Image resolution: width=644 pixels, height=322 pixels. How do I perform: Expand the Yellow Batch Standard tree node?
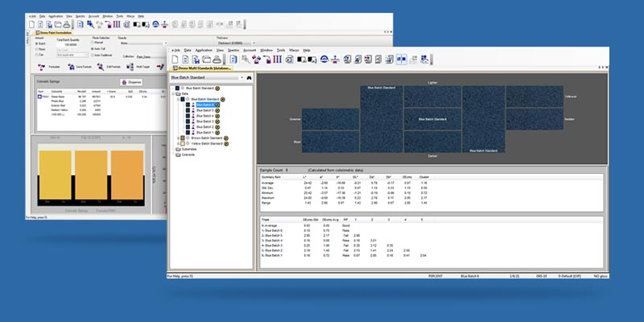click(x=179, y=144)
